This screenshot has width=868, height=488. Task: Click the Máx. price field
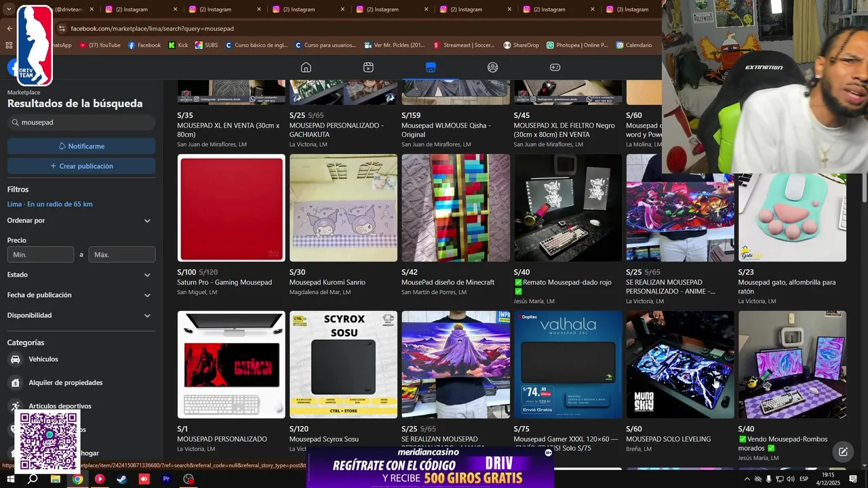point(122,254)
